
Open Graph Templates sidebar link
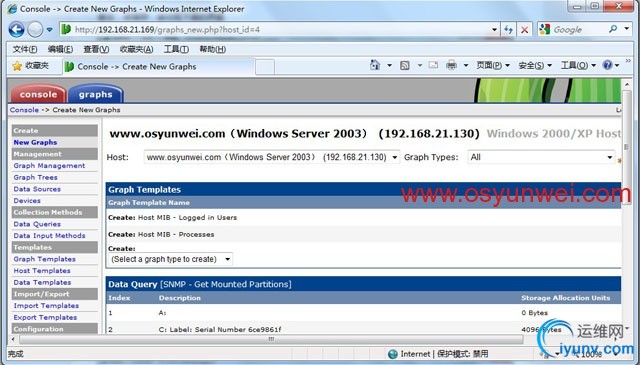pyautogui.click(x=44, y=259)
